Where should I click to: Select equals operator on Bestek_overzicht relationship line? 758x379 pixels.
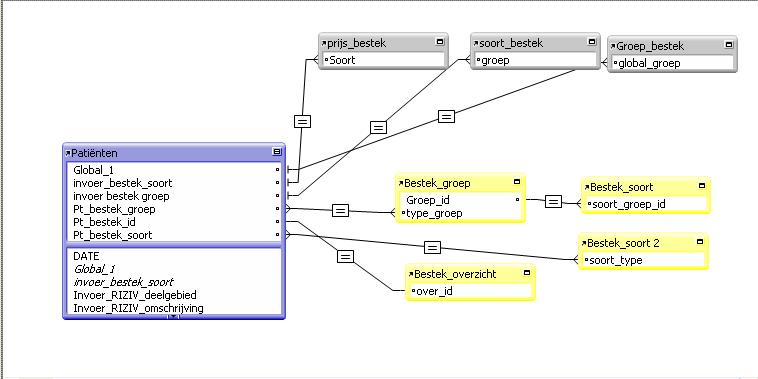point(345,257)
